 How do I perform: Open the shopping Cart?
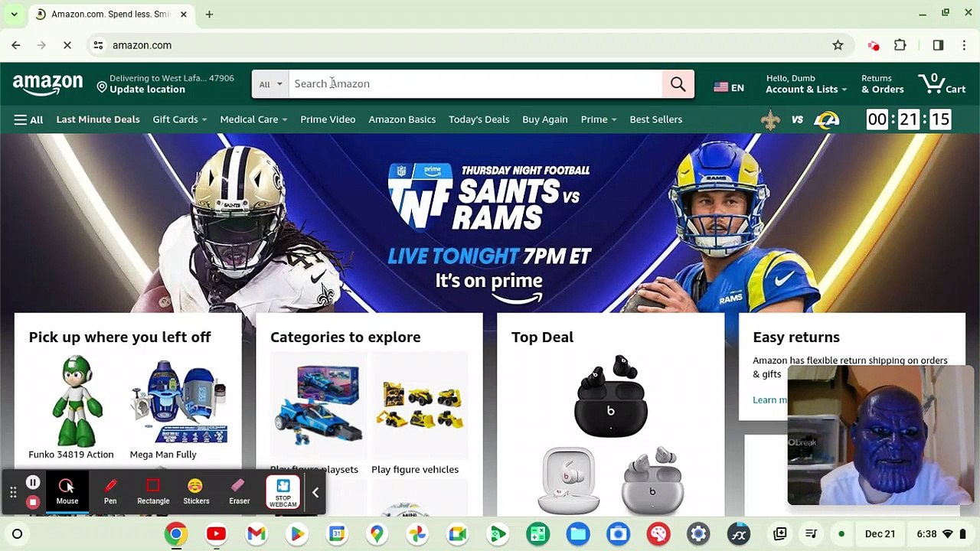click(942, 83)
